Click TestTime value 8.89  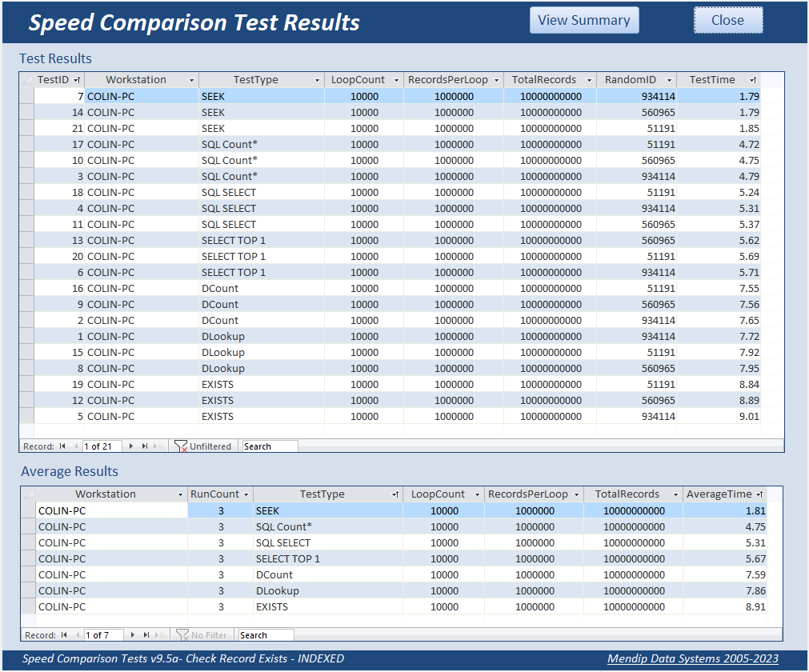(x=719, y=400)
